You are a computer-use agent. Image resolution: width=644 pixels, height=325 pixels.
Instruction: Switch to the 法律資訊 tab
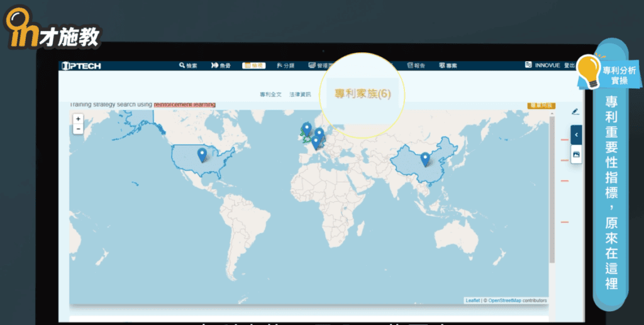click(300, 94)
